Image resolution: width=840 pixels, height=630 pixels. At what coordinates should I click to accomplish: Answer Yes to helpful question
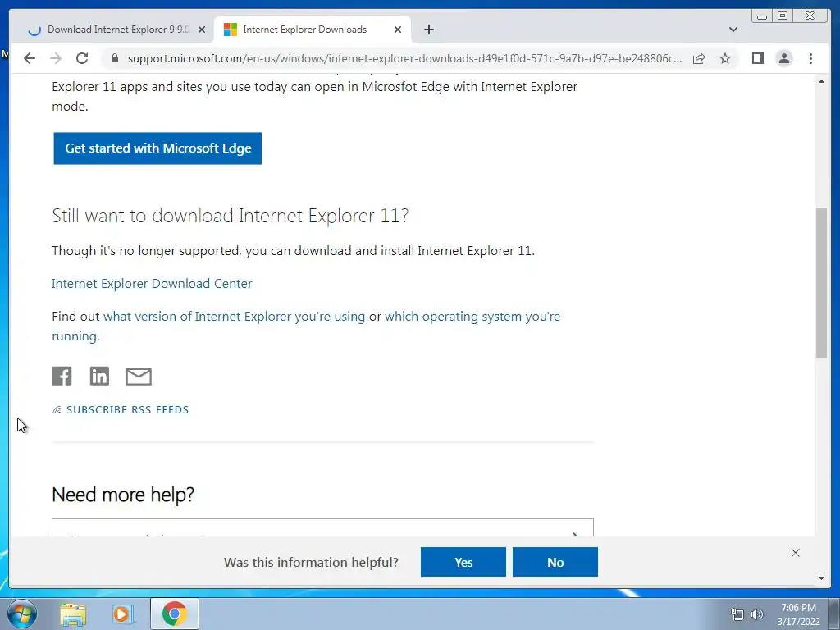coord(463,562)
